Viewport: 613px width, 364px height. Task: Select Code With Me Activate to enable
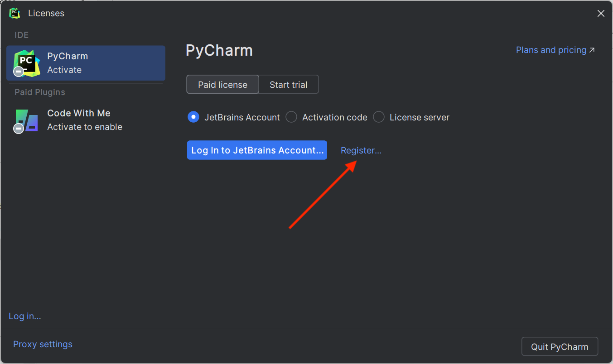pos(86,120)
